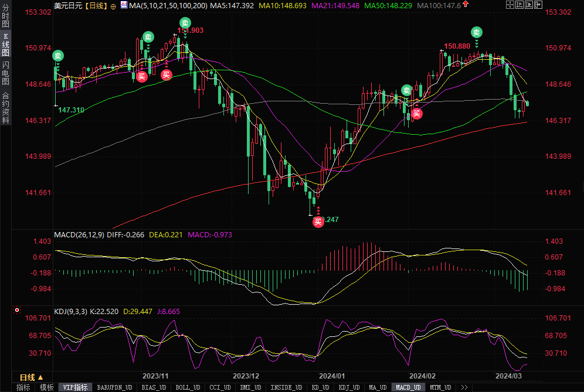
Task: Select the 模板 bottom tab
Action: [x=46, y=387]
